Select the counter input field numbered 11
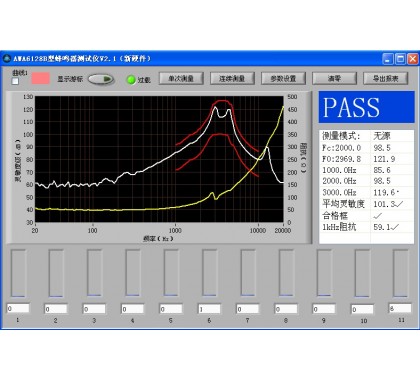 click(x=400, y=308)
